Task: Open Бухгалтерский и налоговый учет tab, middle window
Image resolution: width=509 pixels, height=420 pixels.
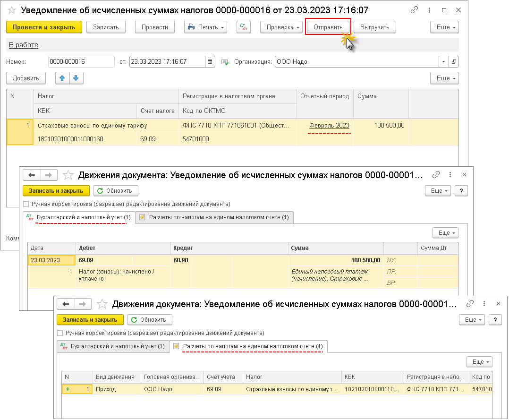Action: (x=79, y=217)
